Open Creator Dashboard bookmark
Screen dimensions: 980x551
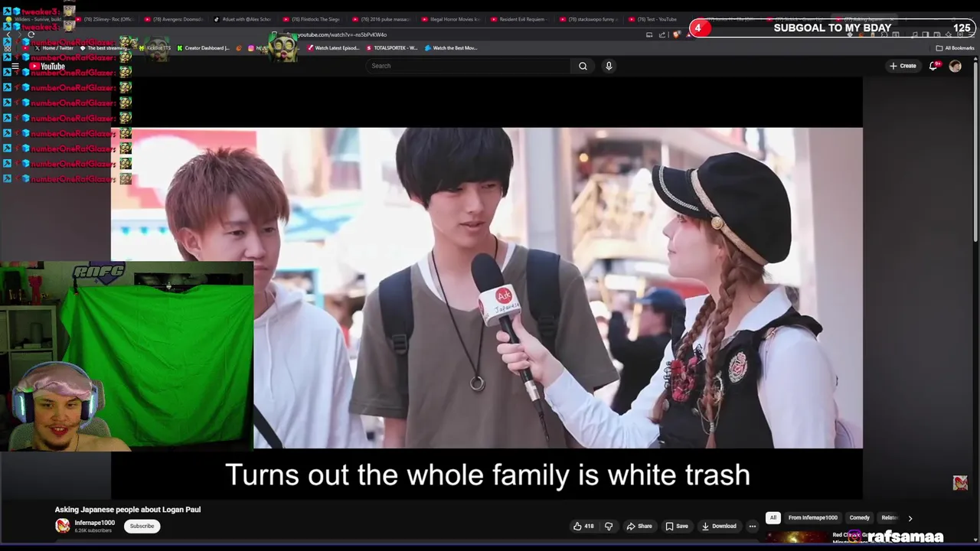[203, 47]
